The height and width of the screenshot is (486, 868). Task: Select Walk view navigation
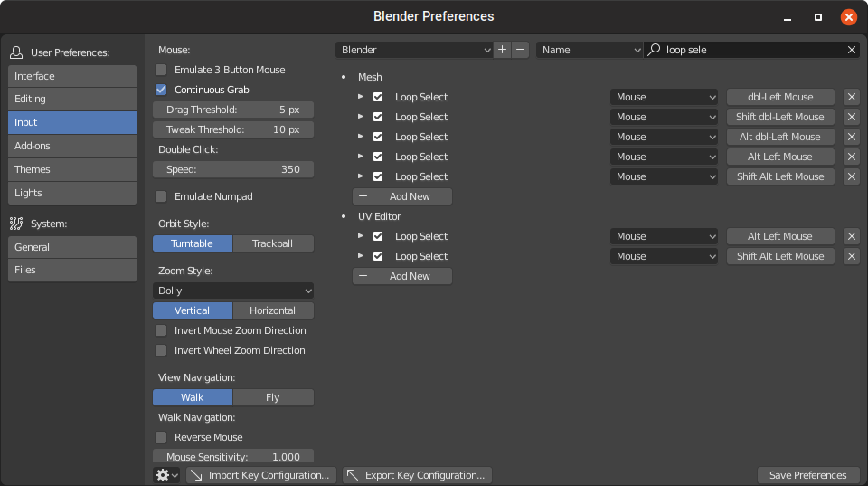click(x=192, y=398)
